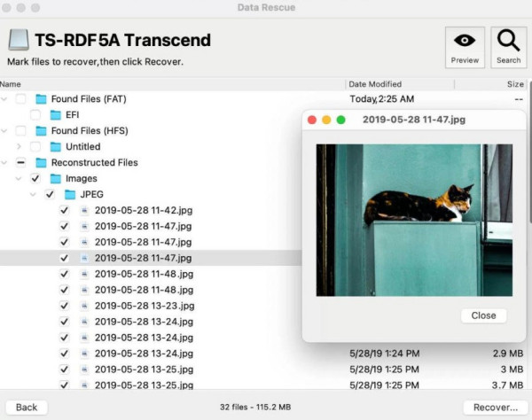Open the Search magnifier tool
The image size is (532, 420).
click(508, 47)
